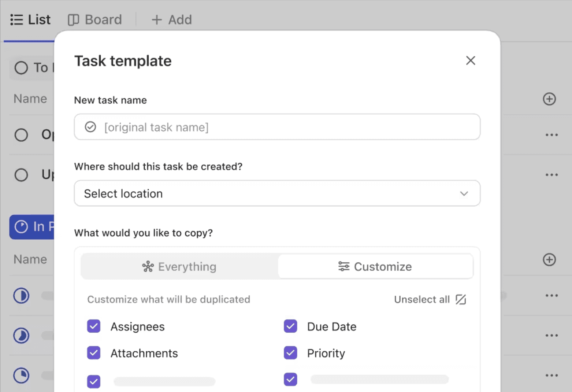Mark the Op task status circle
This screenshot has width=572, height=392.
point(21,135)
